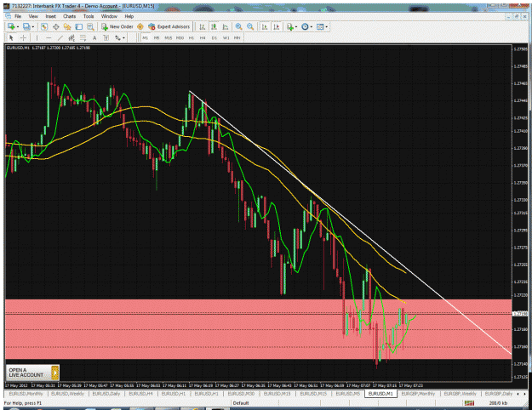Toggle Chart Shift icon
Screen dimensions: 532x410
point(277,26)
